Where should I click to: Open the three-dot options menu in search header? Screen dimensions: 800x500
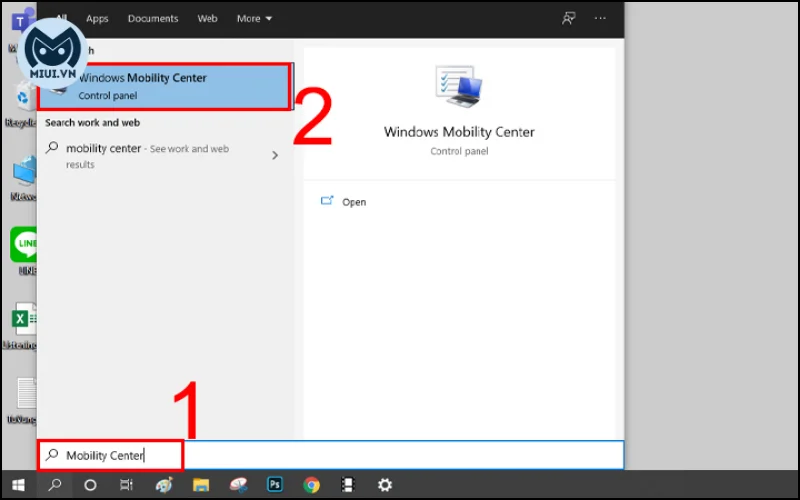600,18
